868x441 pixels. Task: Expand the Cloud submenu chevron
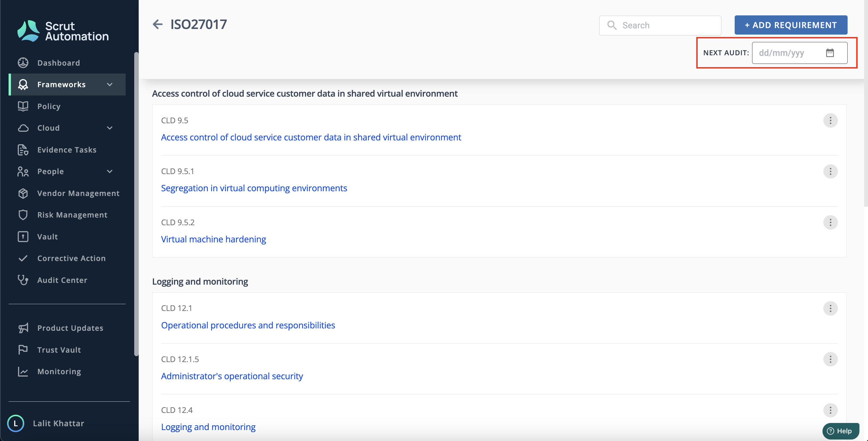click(109, 128)
